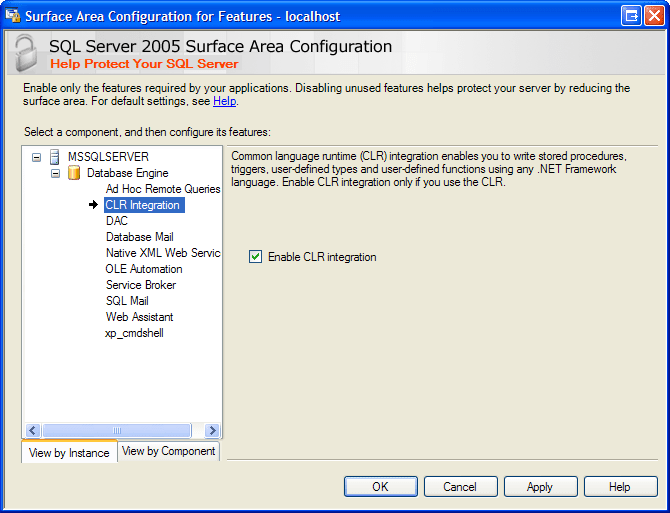Apply the configuration changes
Image resolution: width=670 pixels, height=513 pixels.
(x=540, y=487)
